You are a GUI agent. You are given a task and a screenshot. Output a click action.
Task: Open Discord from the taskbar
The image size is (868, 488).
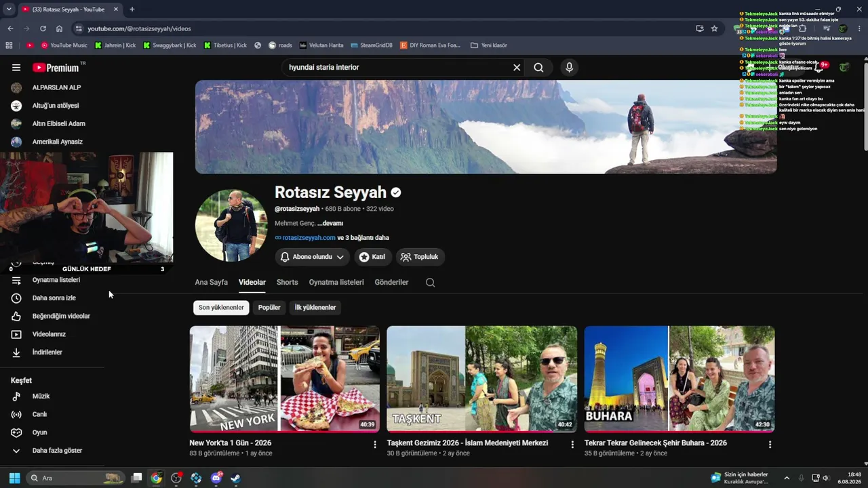click(x=216, y=478)
